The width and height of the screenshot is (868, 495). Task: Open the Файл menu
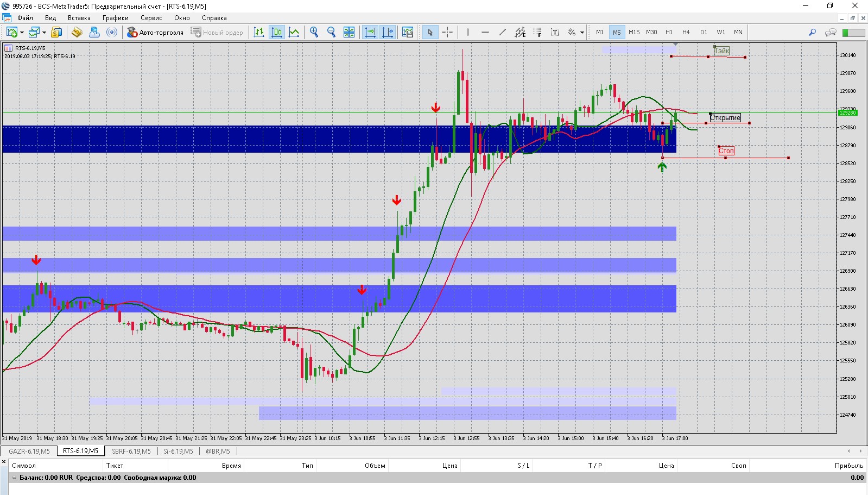coord(25,18)
